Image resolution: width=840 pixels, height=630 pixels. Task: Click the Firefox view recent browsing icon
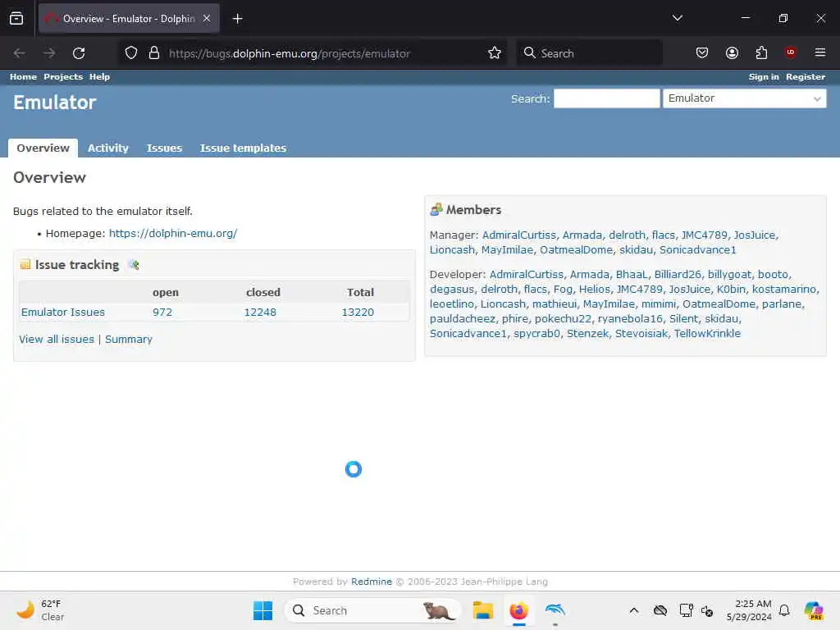coord(16,19)
